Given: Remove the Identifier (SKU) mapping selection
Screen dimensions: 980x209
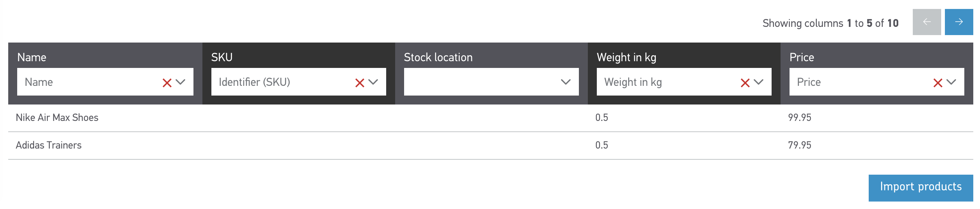Looking at the screenshot, I should point(360,82).
